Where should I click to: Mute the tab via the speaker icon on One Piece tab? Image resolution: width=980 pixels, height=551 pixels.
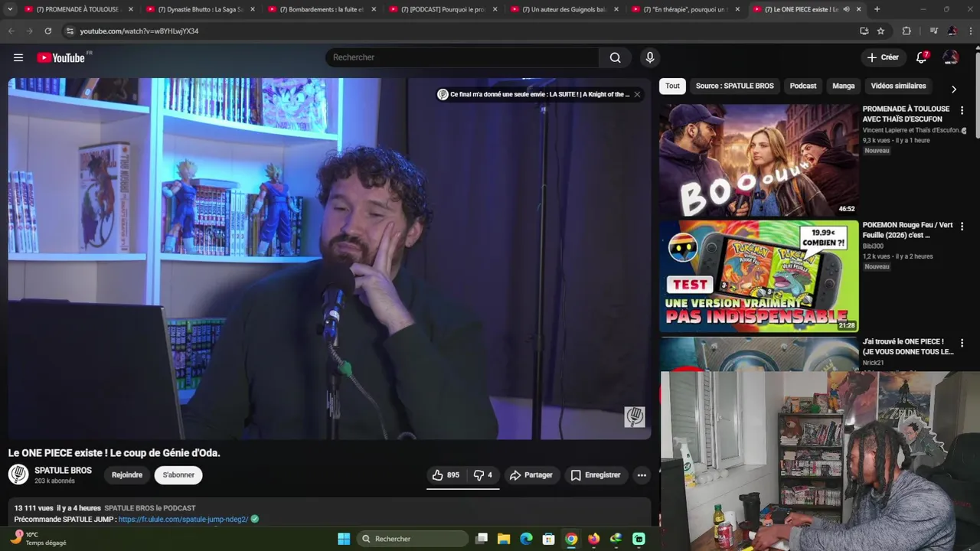point(846,9)
